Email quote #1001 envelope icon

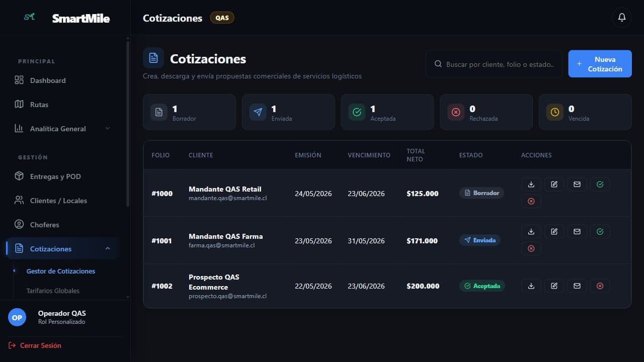577,232
